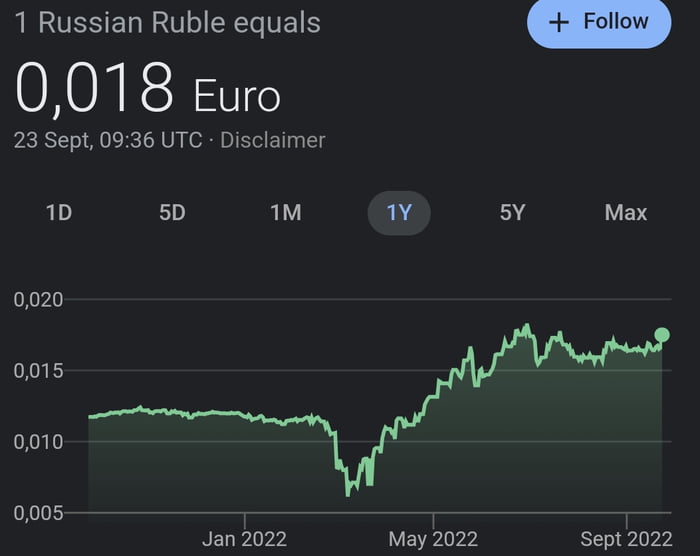700x556 pixels.
Task: Click the Sept 2022 axis label
Action: pos(626,539)
